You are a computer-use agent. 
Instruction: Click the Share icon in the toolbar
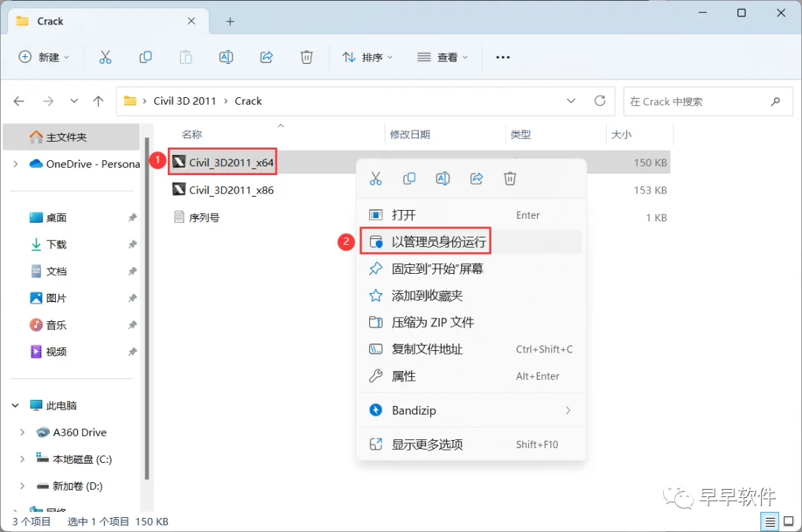[x=267, y=57]
